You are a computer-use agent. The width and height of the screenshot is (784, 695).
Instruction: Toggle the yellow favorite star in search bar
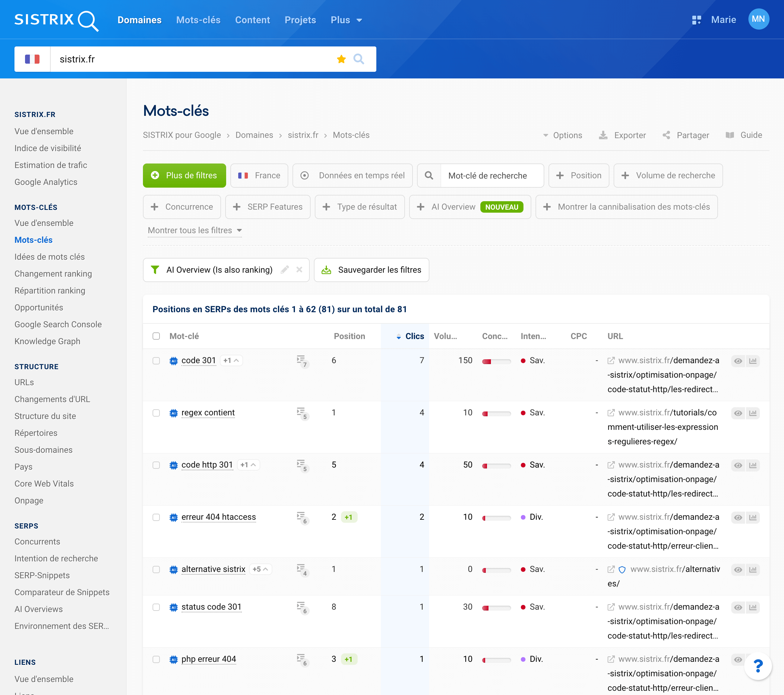click(x=341, y=59)
